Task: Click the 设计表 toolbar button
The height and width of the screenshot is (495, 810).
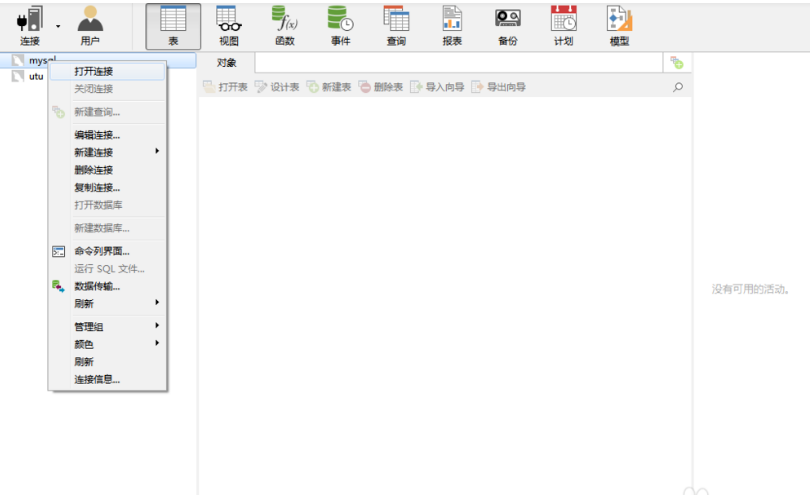Action: pos(277,87)
